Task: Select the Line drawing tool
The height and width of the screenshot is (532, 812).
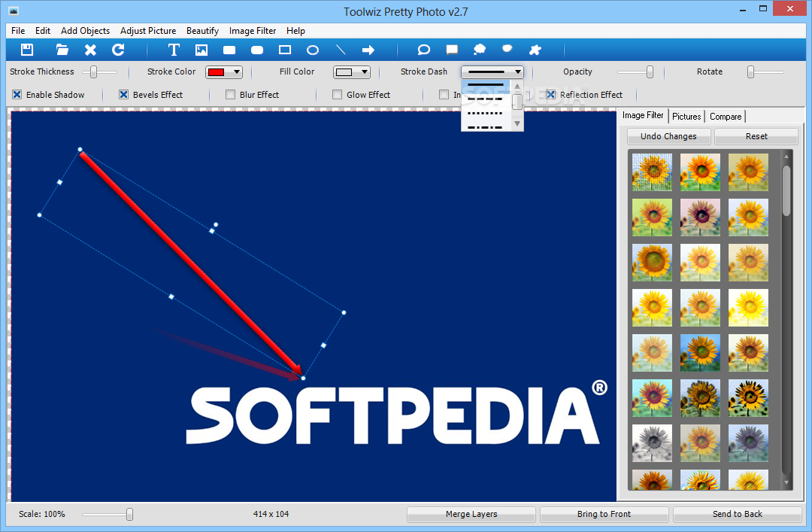Action: tap(341, 50)
